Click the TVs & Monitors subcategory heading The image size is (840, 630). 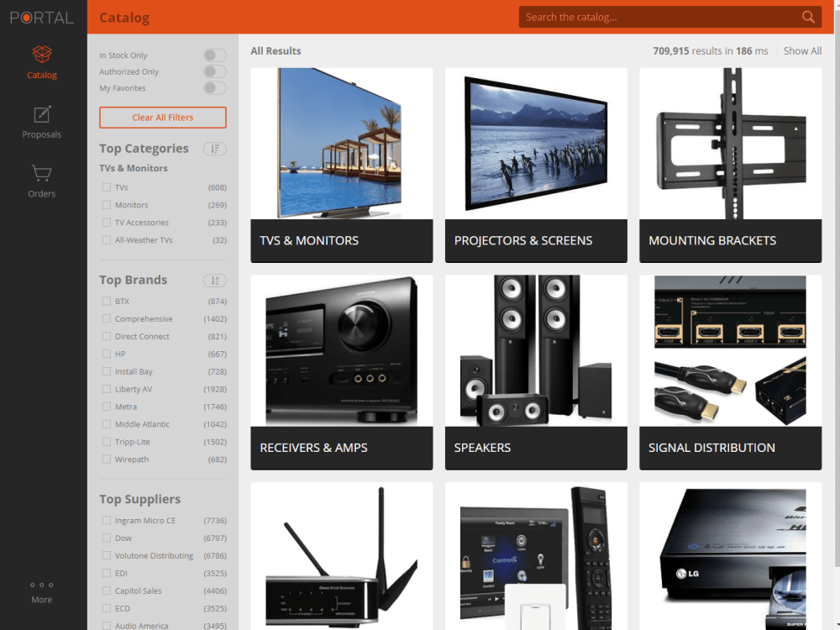[x=134, y=168]
